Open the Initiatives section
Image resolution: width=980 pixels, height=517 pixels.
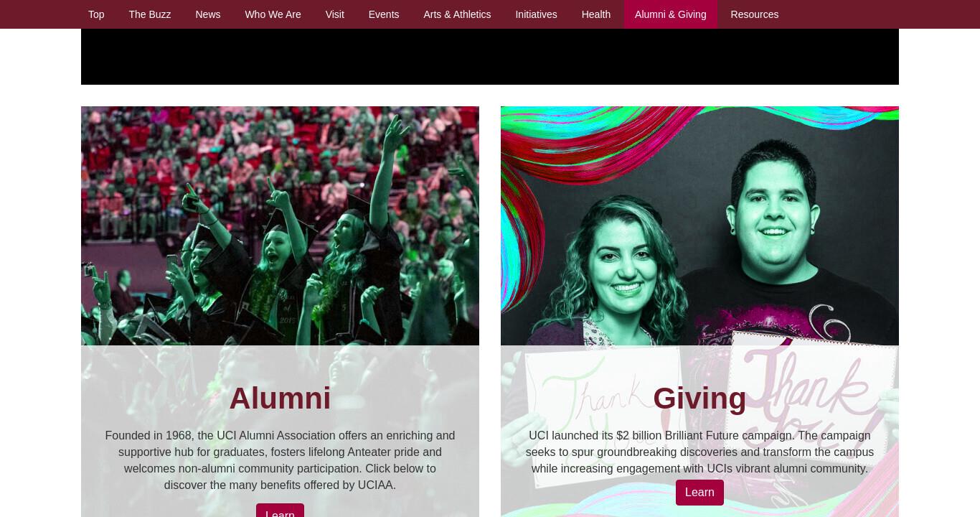[536, 14]
